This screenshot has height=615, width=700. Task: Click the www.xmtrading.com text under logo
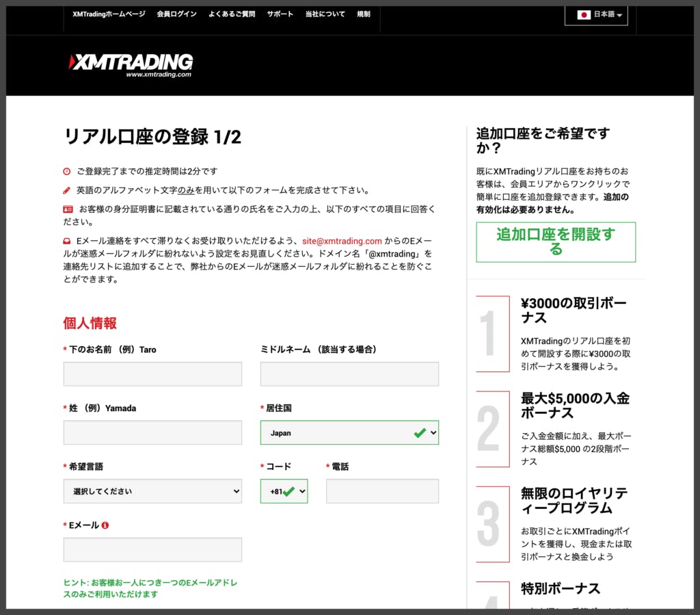click(159, 75)
